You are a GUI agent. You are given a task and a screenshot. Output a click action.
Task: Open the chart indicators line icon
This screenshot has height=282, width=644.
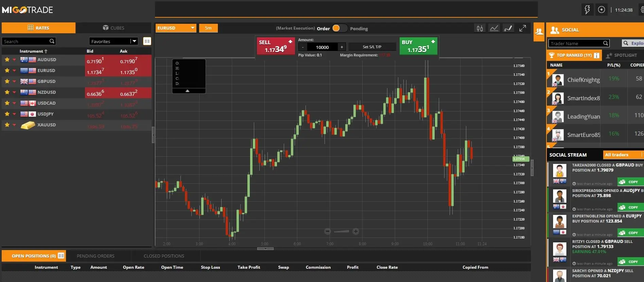494,28
